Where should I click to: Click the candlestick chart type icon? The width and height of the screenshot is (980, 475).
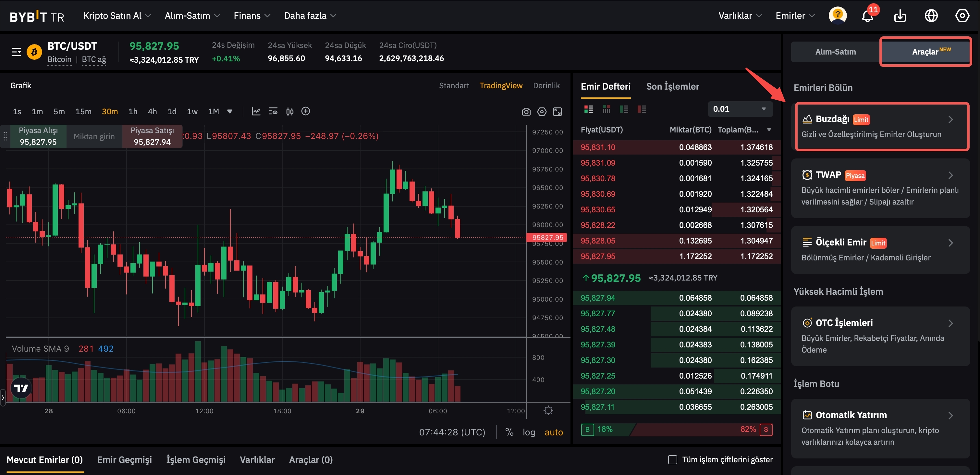pos(289,111)
